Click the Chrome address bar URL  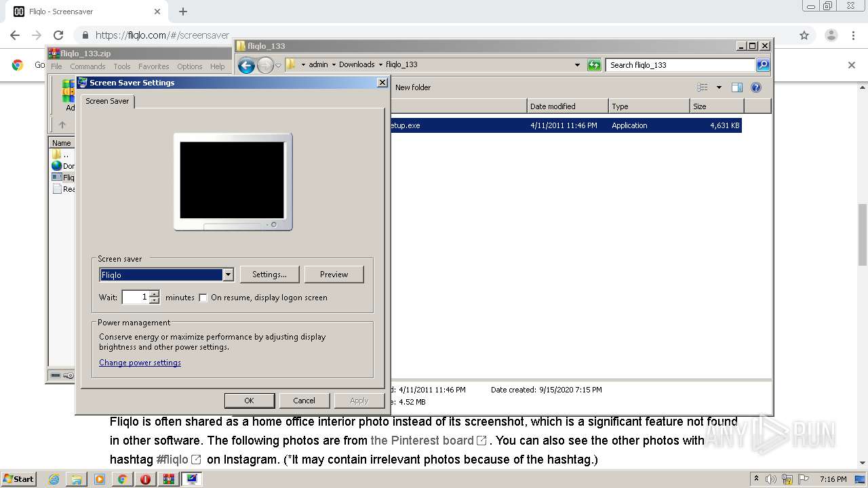pos(162,35)
